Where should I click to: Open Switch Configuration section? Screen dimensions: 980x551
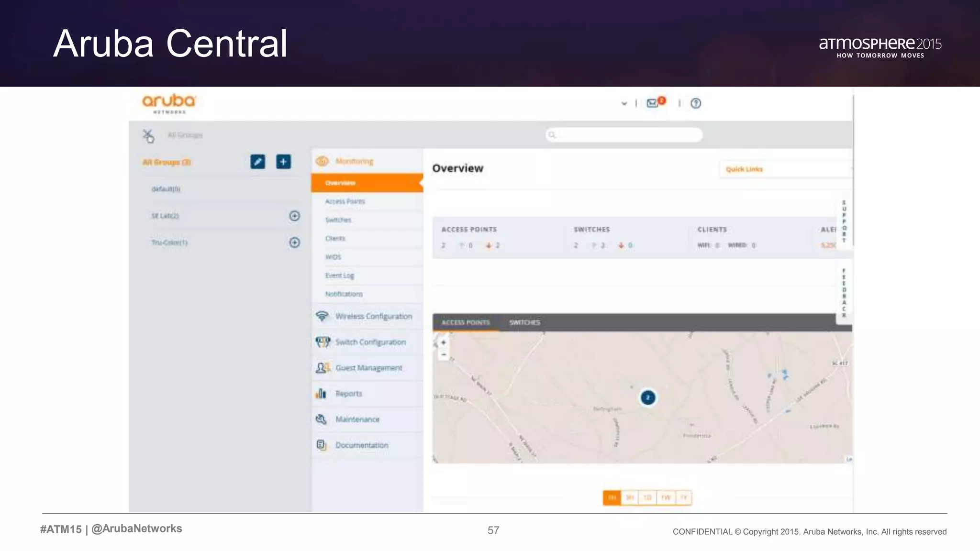[x=370, y=342]
